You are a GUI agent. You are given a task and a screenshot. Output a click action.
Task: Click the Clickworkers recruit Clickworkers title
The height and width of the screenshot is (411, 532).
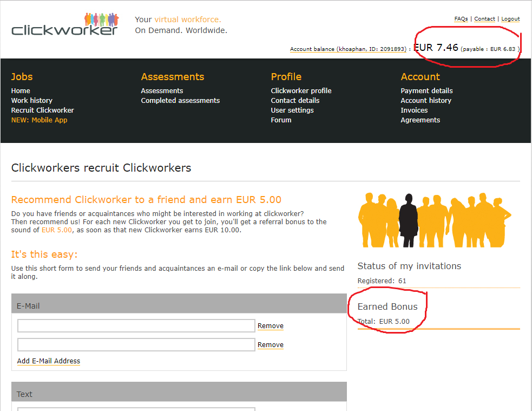click(101, 168)
